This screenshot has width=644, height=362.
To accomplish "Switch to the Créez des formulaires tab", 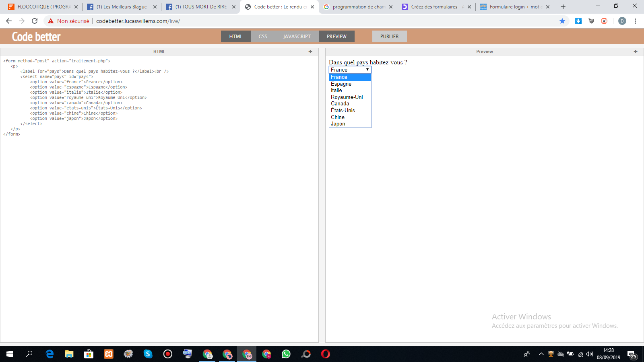I will coord(434,7).
